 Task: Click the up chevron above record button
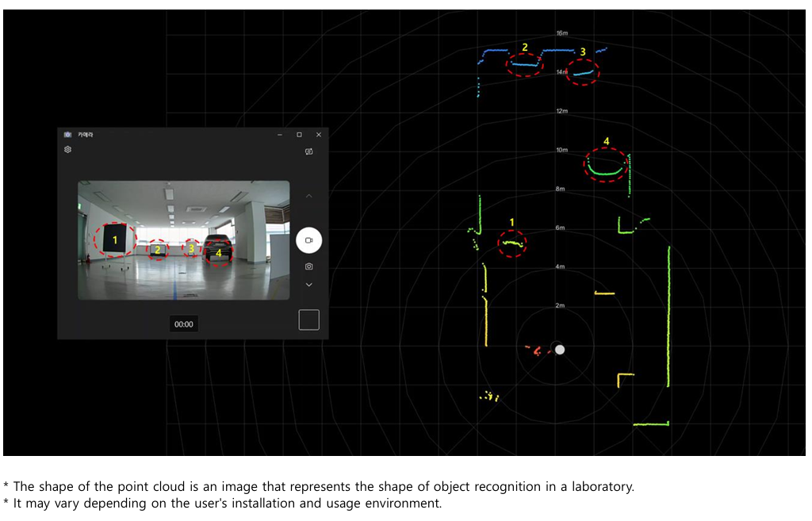(308, 196)
